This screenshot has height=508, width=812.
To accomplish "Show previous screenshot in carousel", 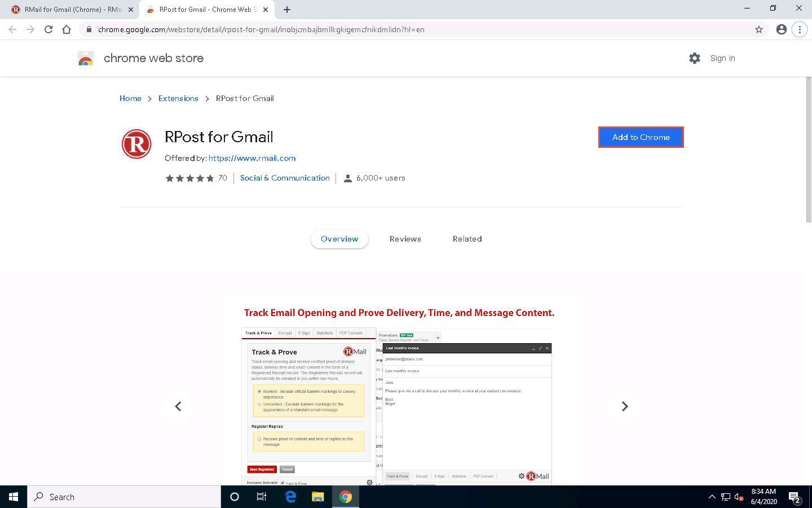I will tap(178, 406).
